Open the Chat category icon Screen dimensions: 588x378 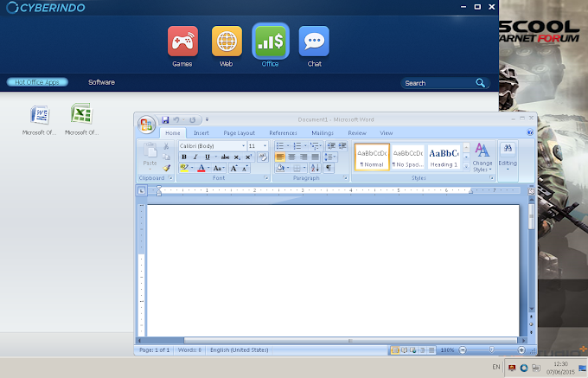tap(314, 42)
